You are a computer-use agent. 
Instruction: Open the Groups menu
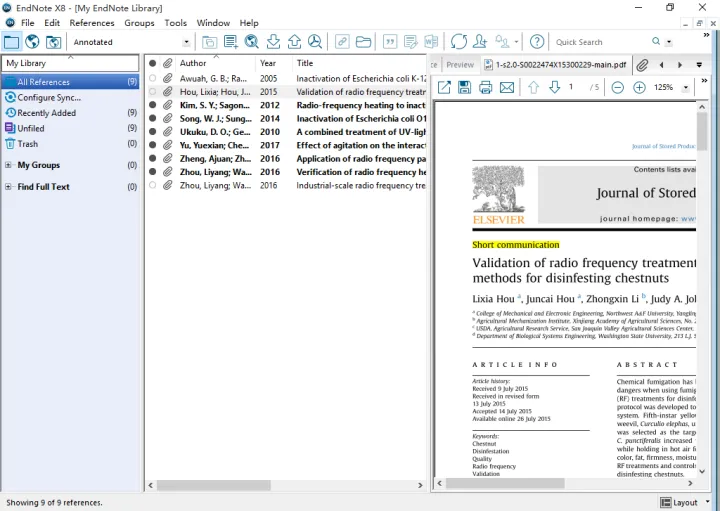coord(139,23)
